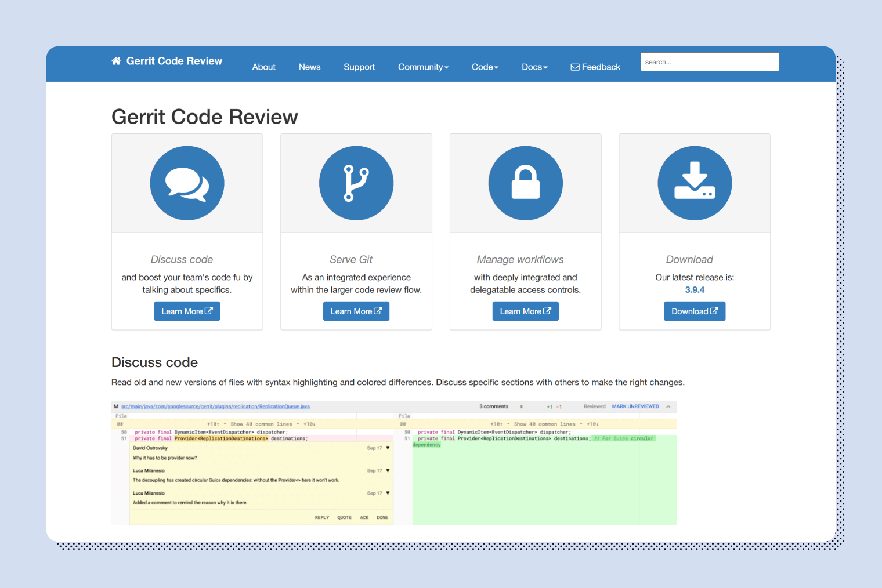Screen dimensions: 882x588
Task: Click the Download drive icon
Action: point(695,183)
